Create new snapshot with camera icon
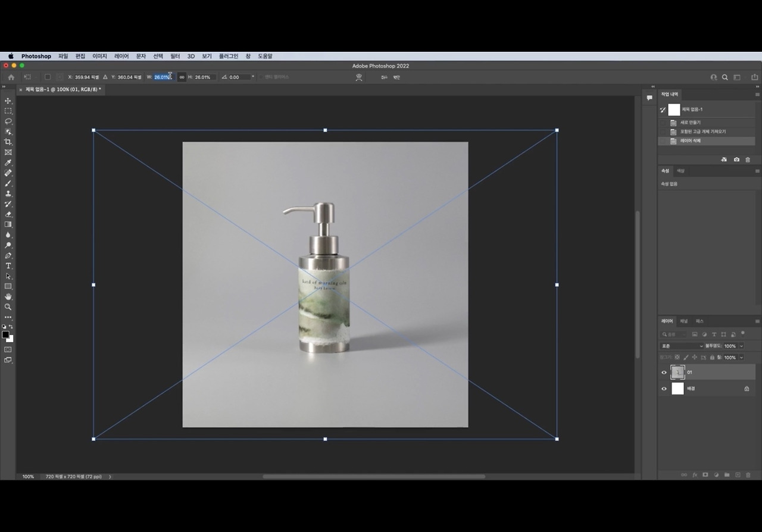This screenshot has height=532, width=762. coord(736,159)
